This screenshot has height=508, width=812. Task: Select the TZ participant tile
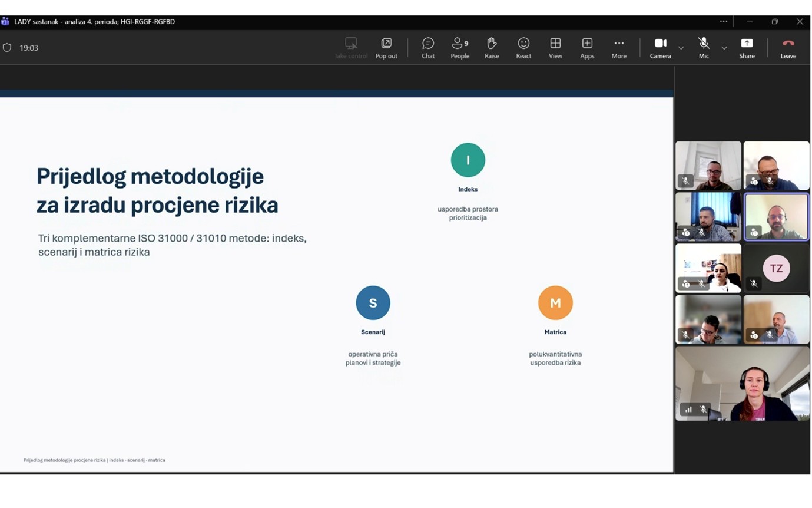pyautogui.click(x=776, y=268)
